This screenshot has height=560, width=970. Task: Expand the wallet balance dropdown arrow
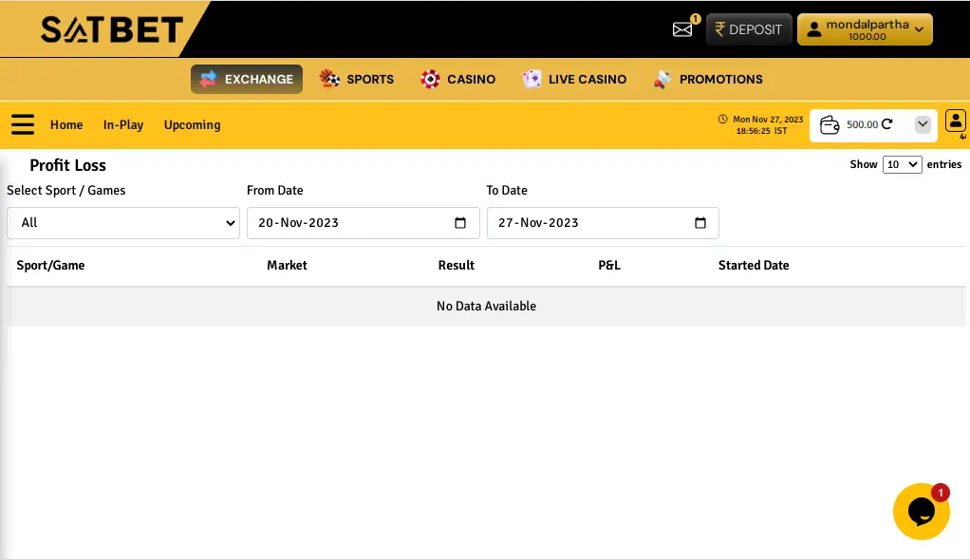pyautogui.click(x=923, y=124)
